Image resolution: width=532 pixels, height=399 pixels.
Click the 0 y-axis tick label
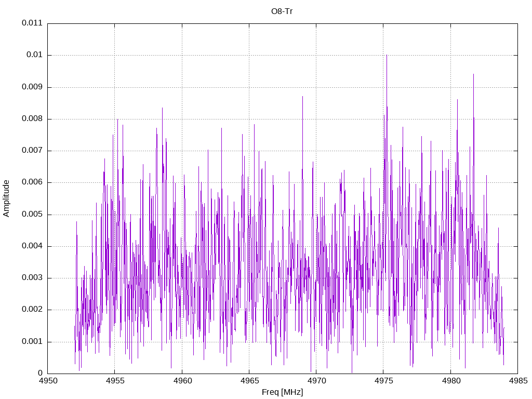point(41,373)
